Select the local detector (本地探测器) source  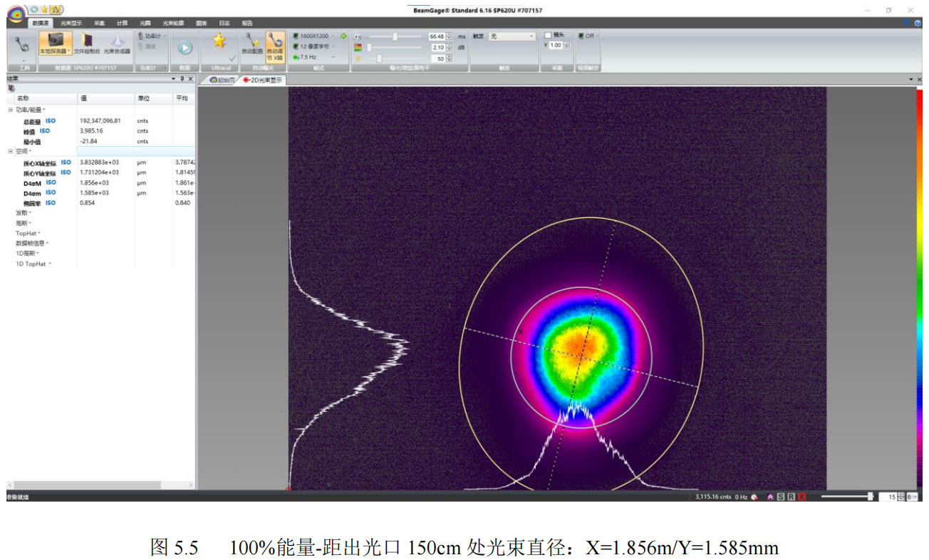coord(55,43)
